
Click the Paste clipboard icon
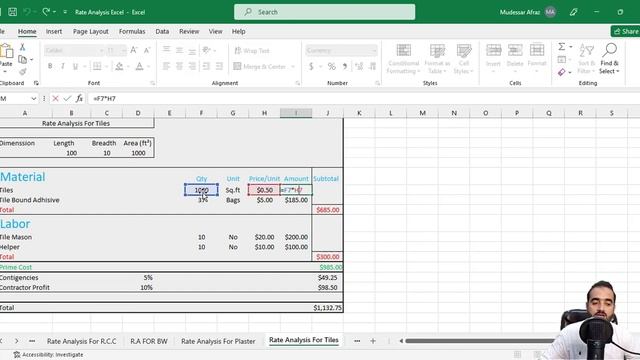[7, 51]
